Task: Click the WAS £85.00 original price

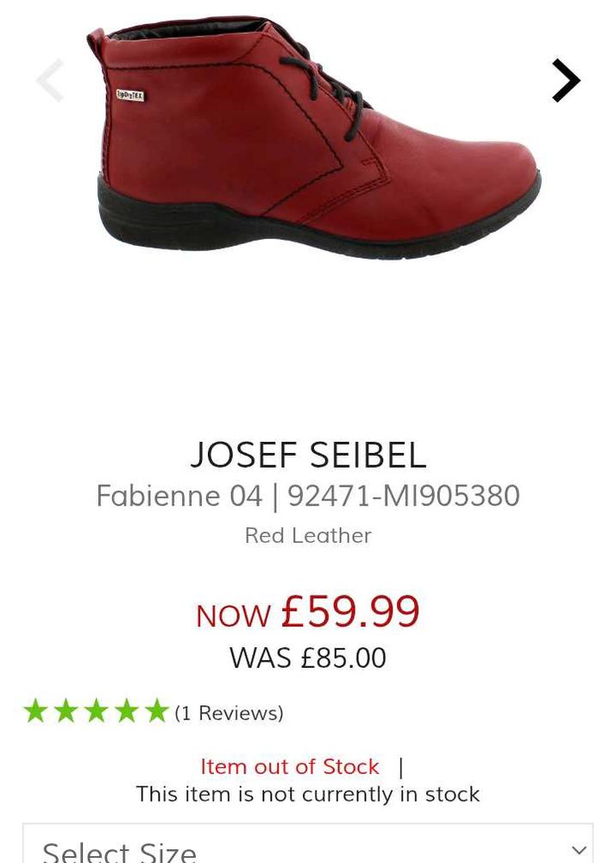Action: 308,658
